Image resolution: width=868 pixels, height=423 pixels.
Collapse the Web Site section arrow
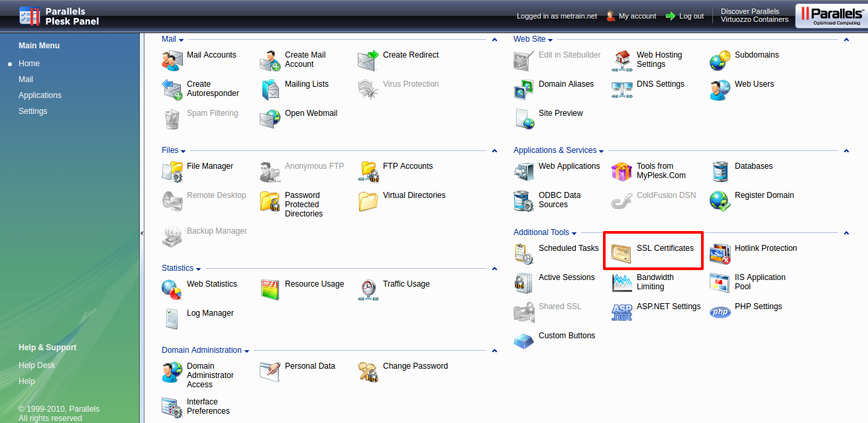pos(846,40)
